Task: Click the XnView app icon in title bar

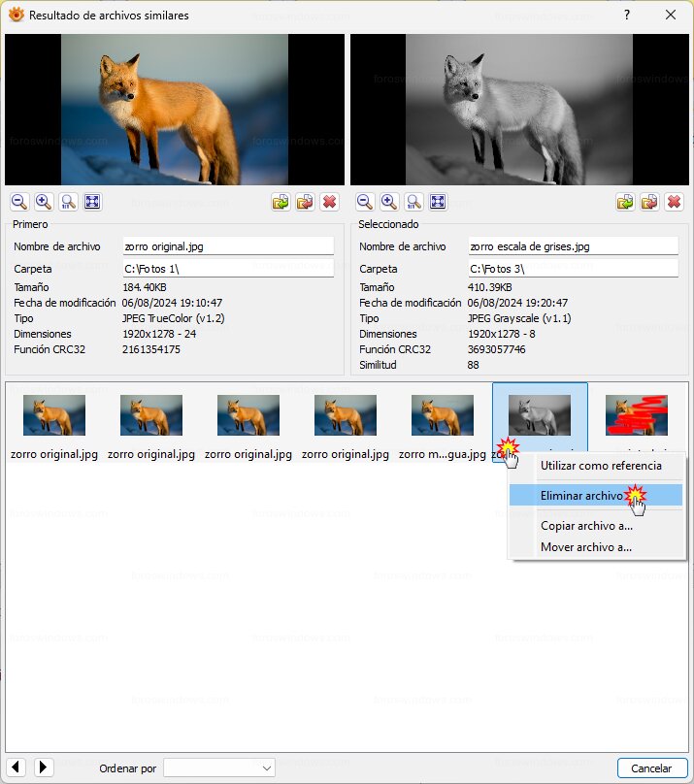Action: tap(16, 15)
